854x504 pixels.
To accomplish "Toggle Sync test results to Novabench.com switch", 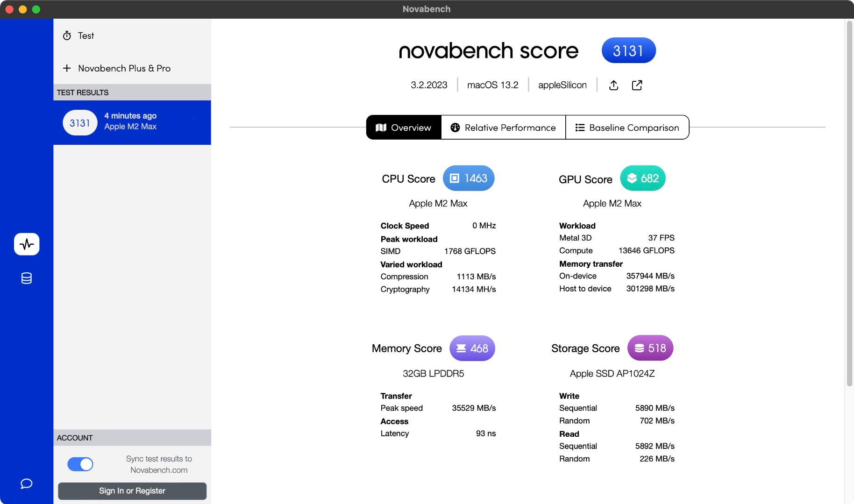I will [80, 464].
